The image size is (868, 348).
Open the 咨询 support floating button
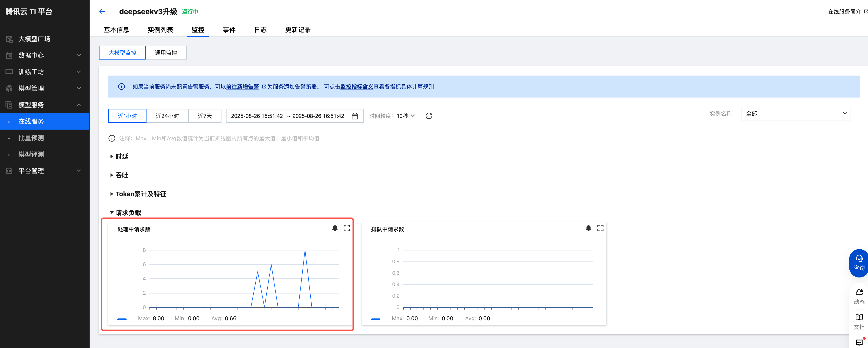click(x=859, y=263)
